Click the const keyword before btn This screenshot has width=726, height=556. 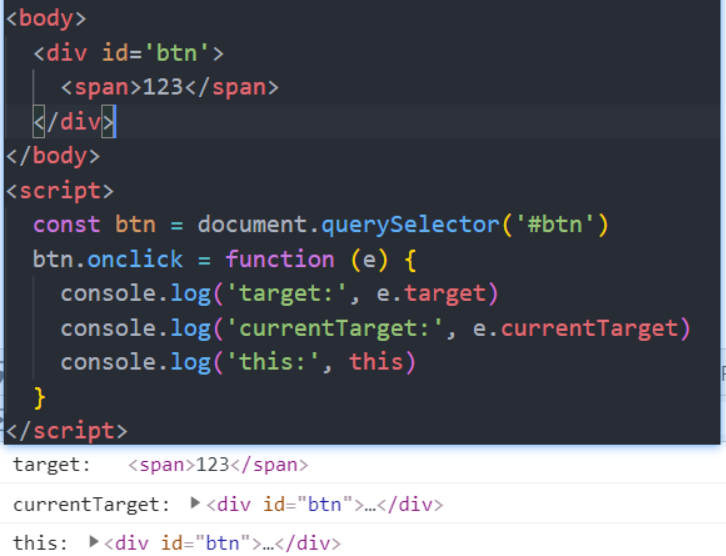pyautogui.click(x=66, y=225)
